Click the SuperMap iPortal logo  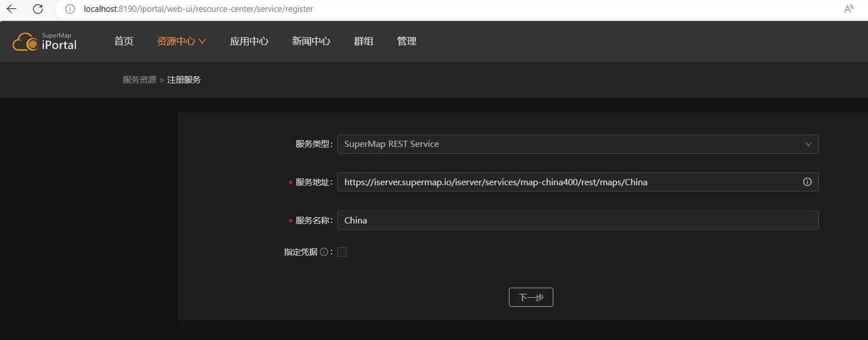tap(44, 41)
